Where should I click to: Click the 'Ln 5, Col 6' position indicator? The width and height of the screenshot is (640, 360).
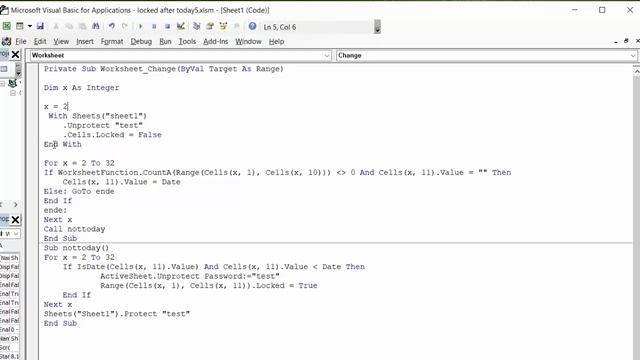tap(280, 27)
